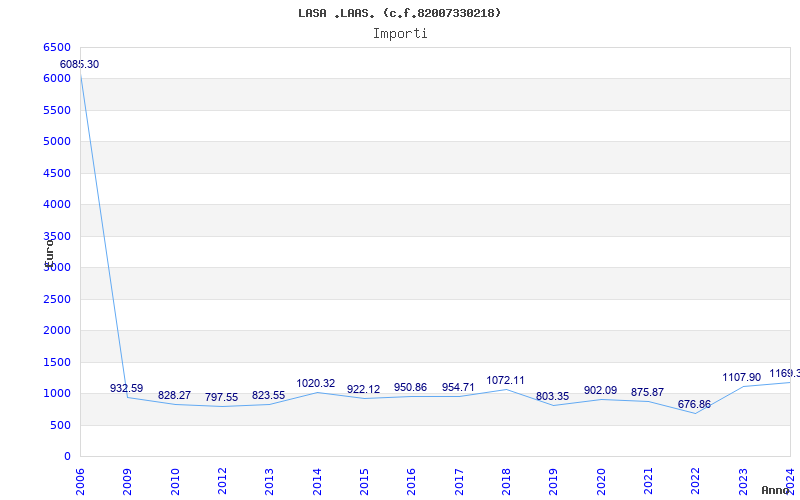Select the y-axis value 2500

tap(57, 299)
